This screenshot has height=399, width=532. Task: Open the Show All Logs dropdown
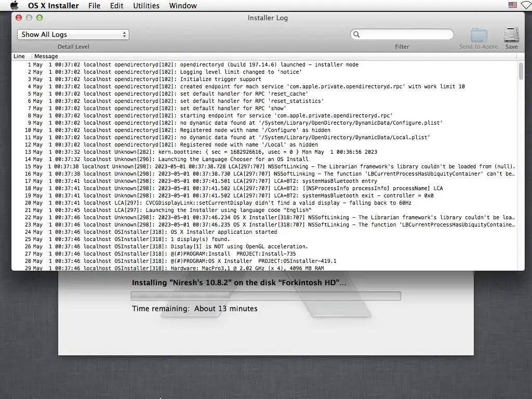73,35
